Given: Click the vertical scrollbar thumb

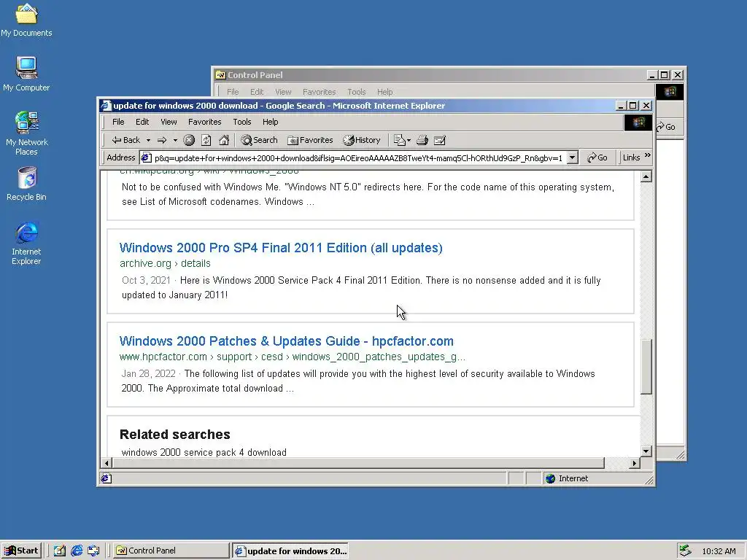Looking at the screenshot, I should [x=646, y=367].
